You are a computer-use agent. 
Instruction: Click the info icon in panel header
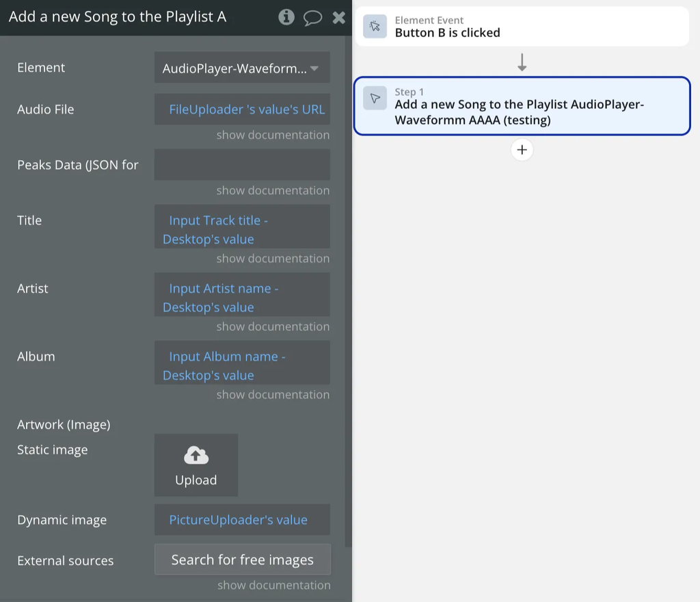[x=286, y=18]
